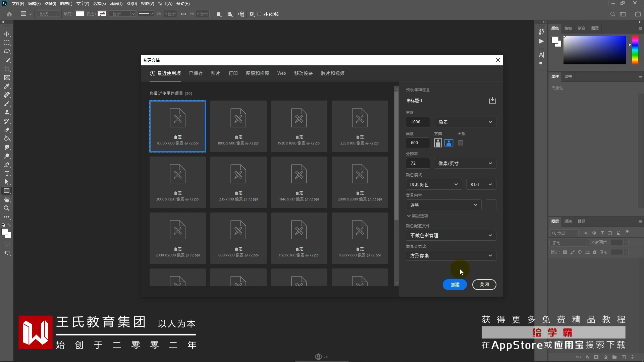
Task: Select the Move tool in toolbar
Action: click(7, 34)
